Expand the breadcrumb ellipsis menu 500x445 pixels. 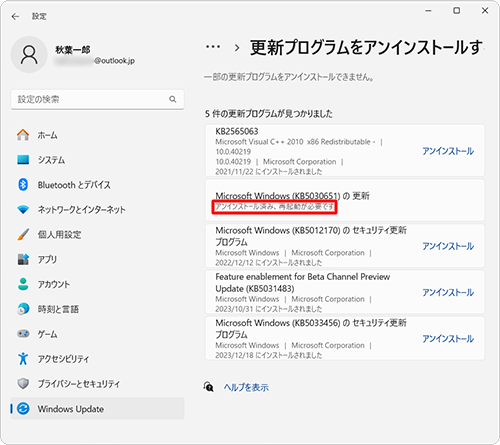213,47
